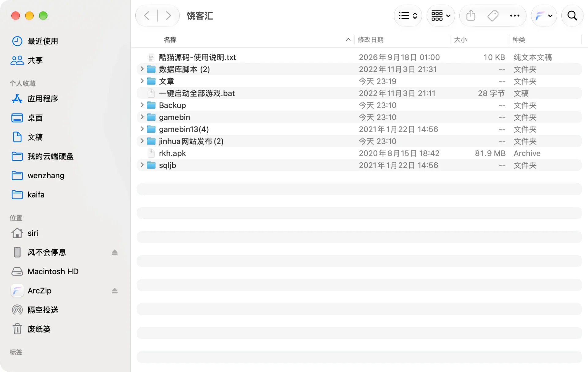Click the Tags toolbar icon
Screen dimensions: 588x372
tap(493, 16)
